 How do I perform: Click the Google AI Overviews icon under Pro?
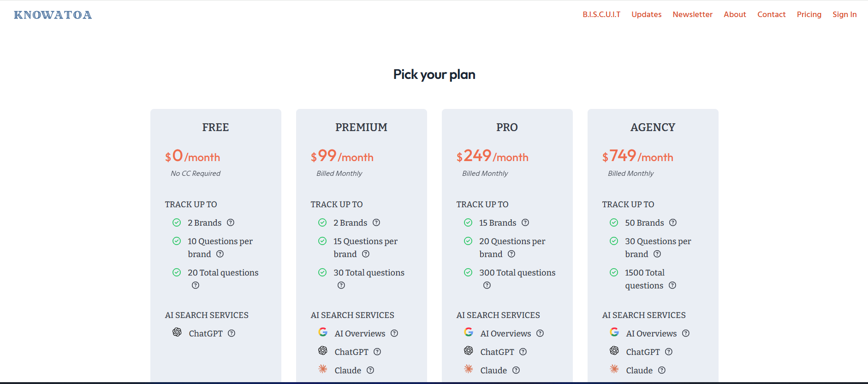469,332
